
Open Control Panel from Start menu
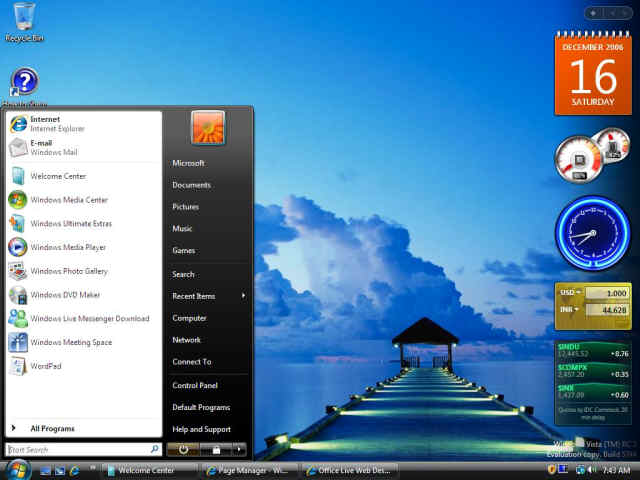click(x=195, y=386)
